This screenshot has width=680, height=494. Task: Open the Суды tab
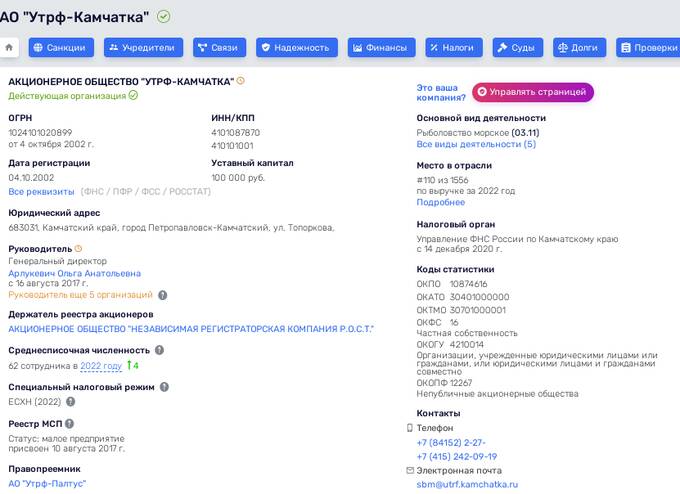click(517, 48)
